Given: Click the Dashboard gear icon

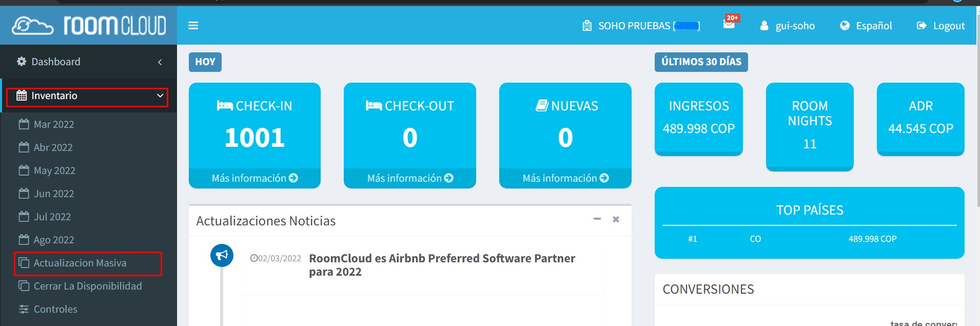Looking at the screenshot, I should [22, 62].
